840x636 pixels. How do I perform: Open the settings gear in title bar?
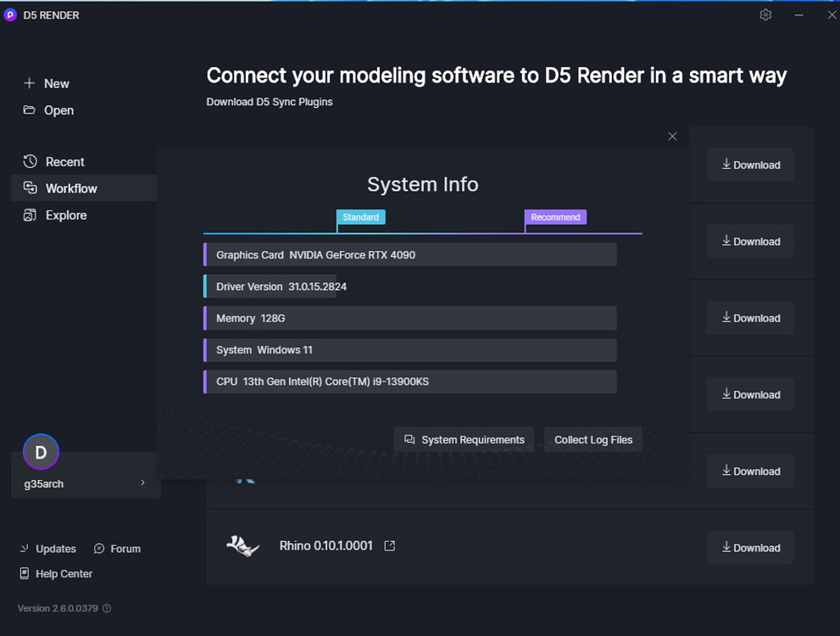click(x=765, y=15)
